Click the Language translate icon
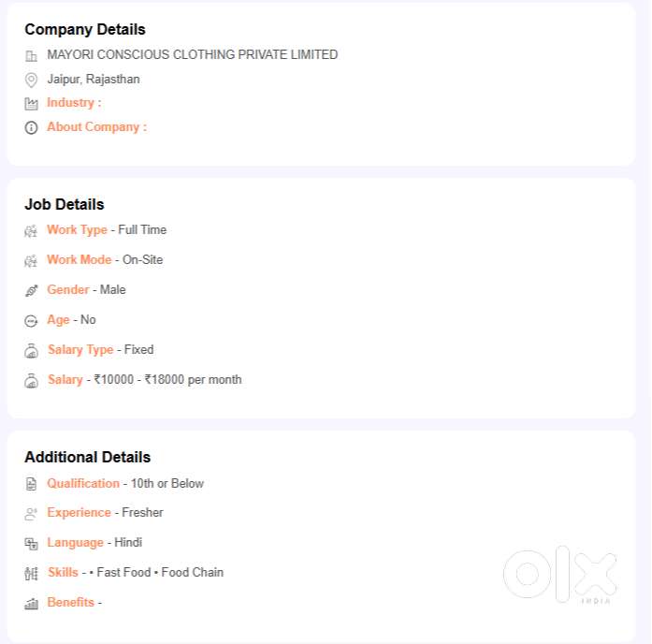 [31, 544]
